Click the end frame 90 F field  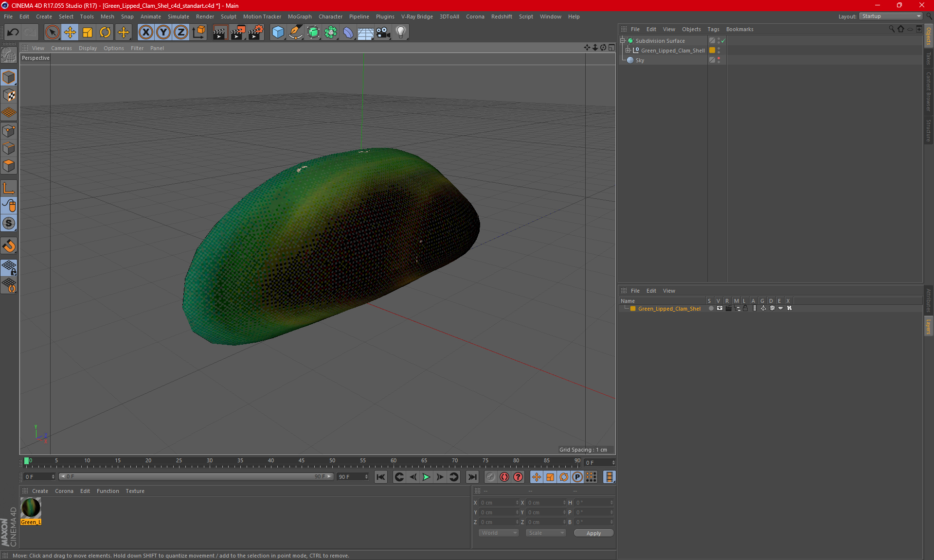click(x=352, y=477)
